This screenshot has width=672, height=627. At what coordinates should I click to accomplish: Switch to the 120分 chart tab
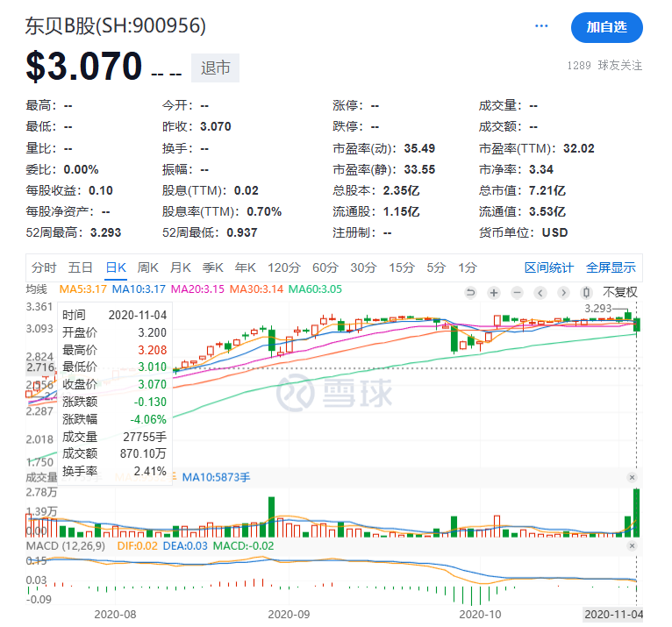[283, 267]
